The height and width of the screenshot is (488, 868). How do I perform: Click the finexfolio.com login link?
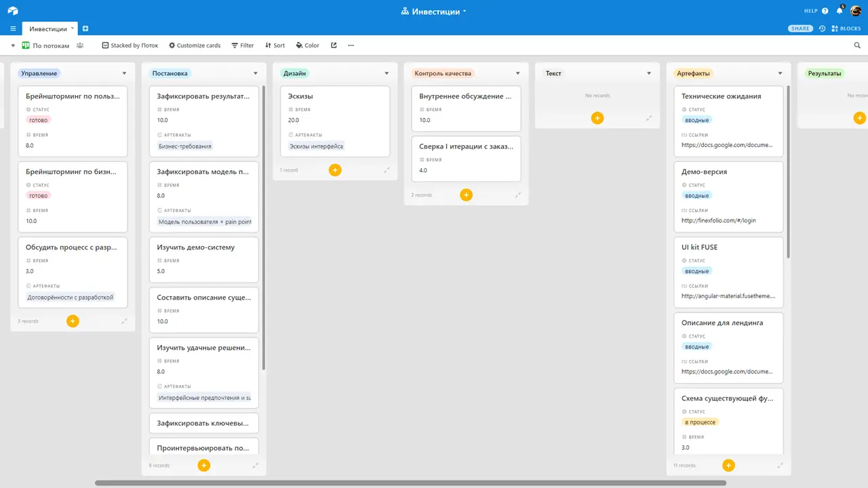[x=718, y=220]
